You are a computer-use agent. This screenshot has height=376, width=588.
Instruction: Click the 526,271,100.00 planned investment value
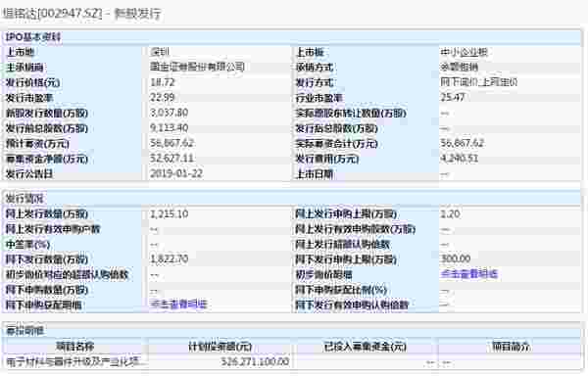(x=255, y=361)
